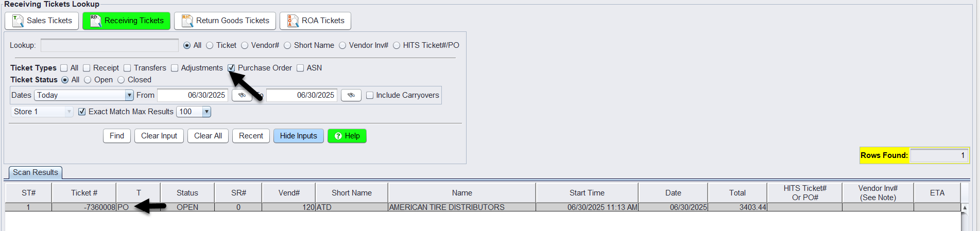This screenshot has width=980, height=231.
Task: Open the Max Results 100 dropdown
Action: (207, 112)
